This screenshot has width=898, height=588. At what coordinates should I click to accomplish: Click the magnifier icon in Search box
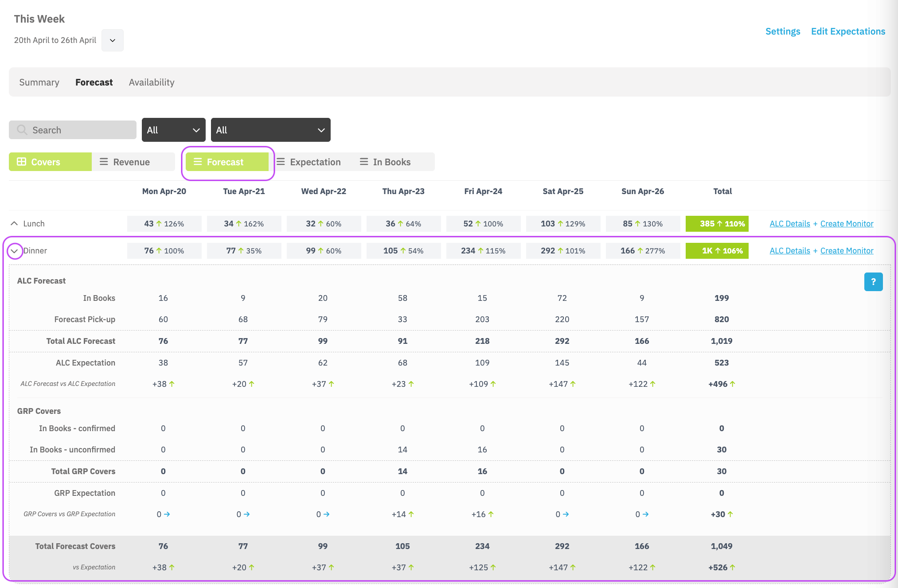[x=22, y=130]
